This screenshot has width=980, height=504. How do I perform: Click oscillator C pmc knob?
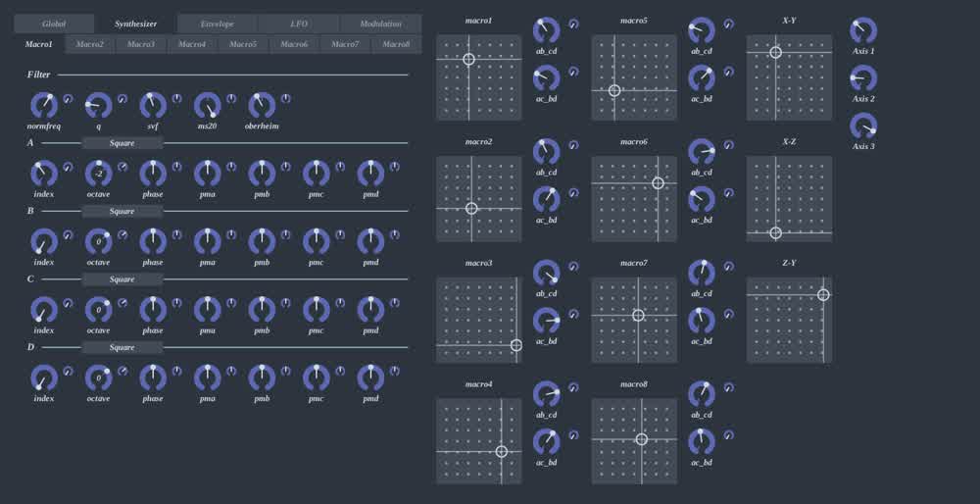(x=317, y=310)
